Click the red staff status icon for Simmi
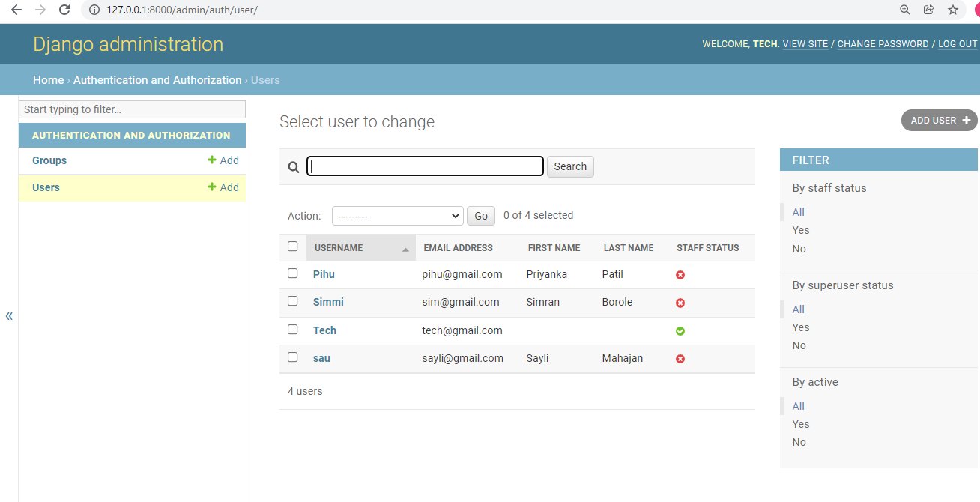980x502 pixels. (x=680, y=303)
